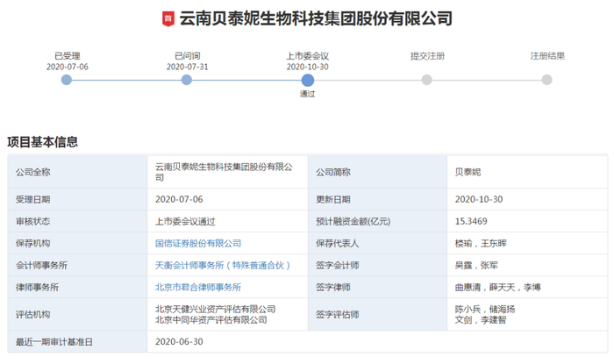Click the 预计融资金额(亿元) label cell
This screenshot has width=614, height=364.
tap(377, 221)
